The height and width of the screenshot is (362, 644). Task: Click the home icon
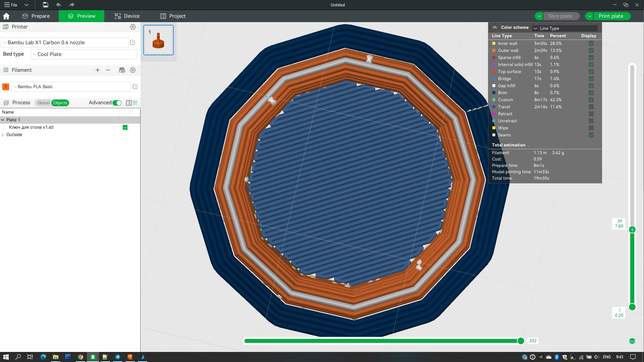(6, 16)
